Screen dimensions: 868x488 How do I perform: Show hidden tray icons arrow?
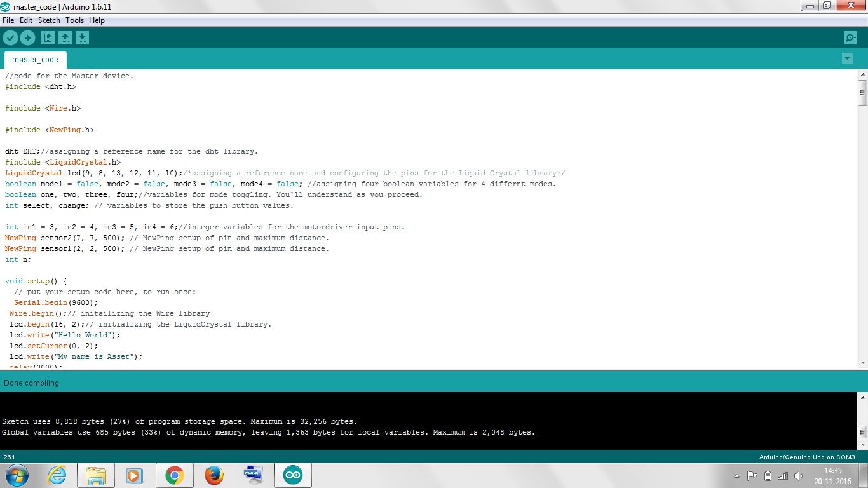pyautogui.click(x=736, y=476)
